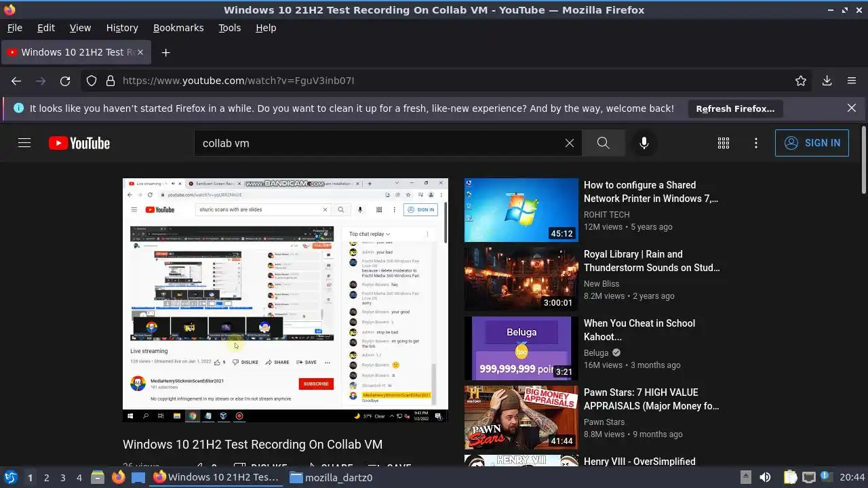The height and width of the screenshot is (488, 868).
Task: Start voice search with microphone icon
Action: click(644, 143)
